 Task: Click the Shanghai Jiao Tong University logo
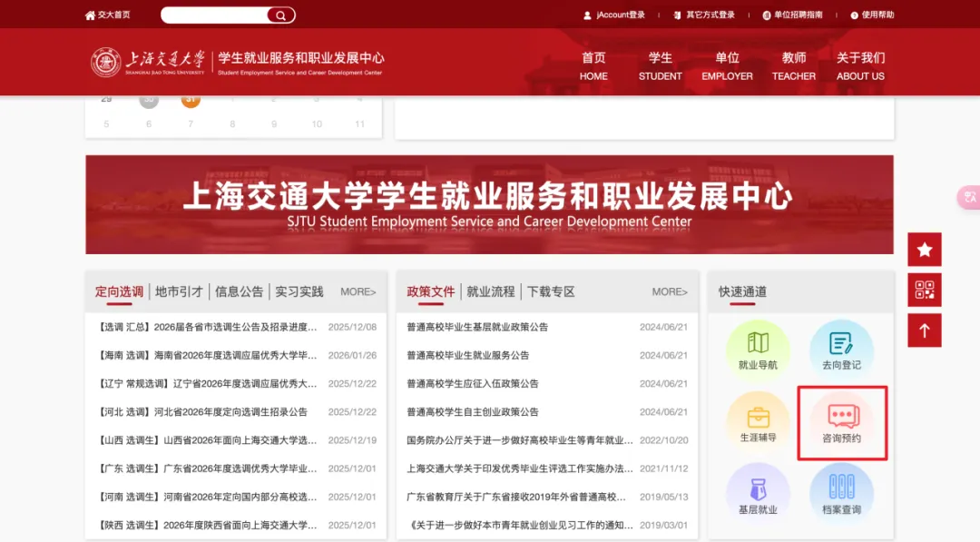click(x=148, y=63)
